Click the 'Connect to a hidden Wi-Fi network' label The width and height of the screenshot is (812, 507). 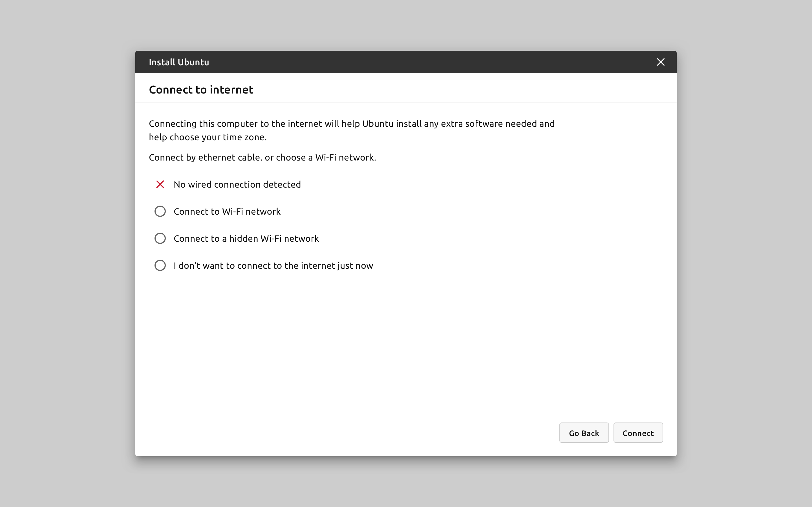tap(246, 238)
